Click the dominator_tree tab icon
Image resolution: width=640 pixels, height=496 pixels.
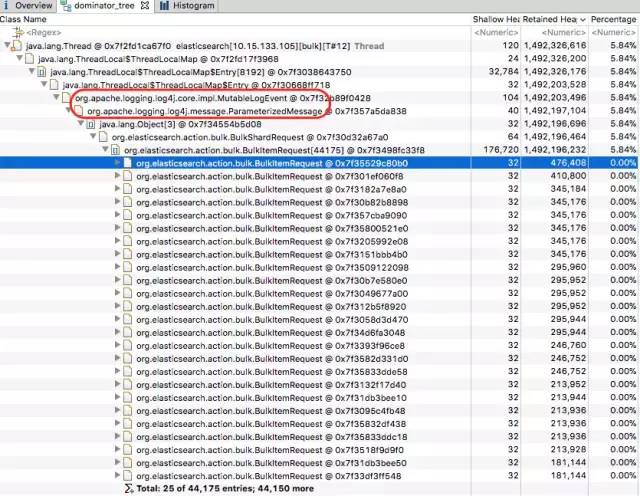pyautogui.click(x=66, y=6)
